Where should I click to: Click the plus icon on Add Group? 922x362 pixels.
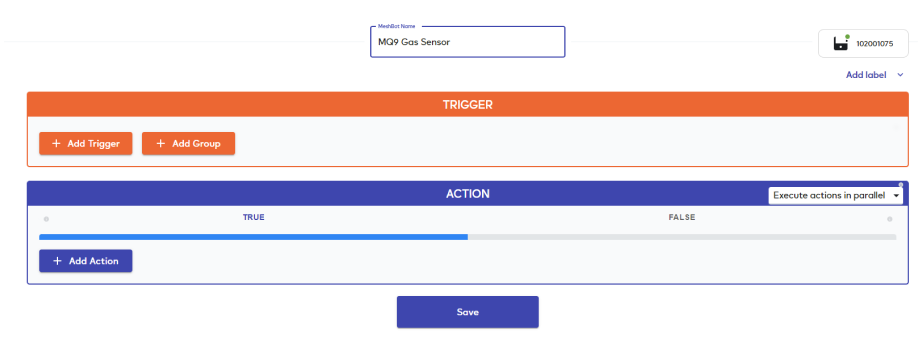161,143
